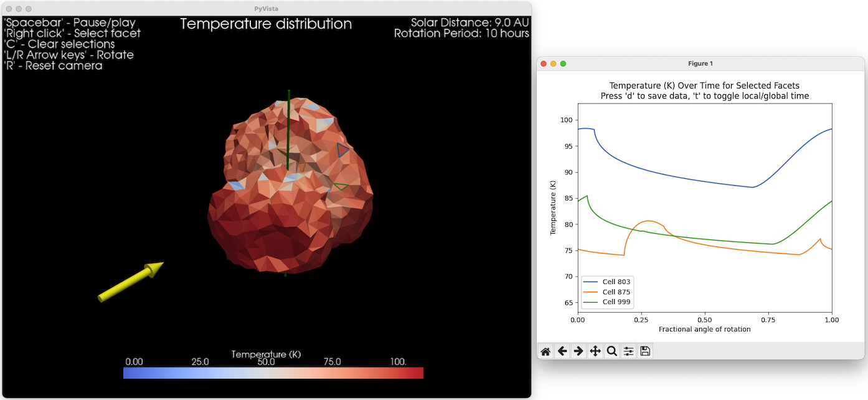Click the Temperature (K) color bar

[273, 373]
